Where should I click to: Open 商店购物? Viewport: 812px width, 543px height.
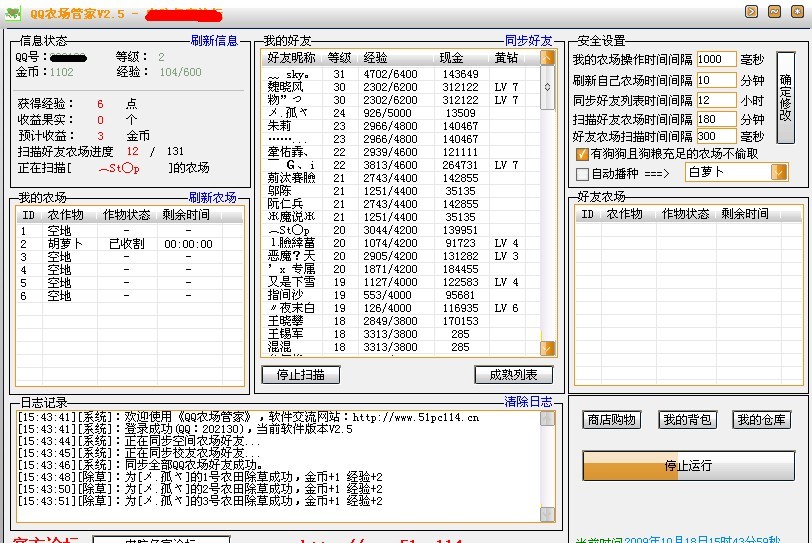pos(612,419)
